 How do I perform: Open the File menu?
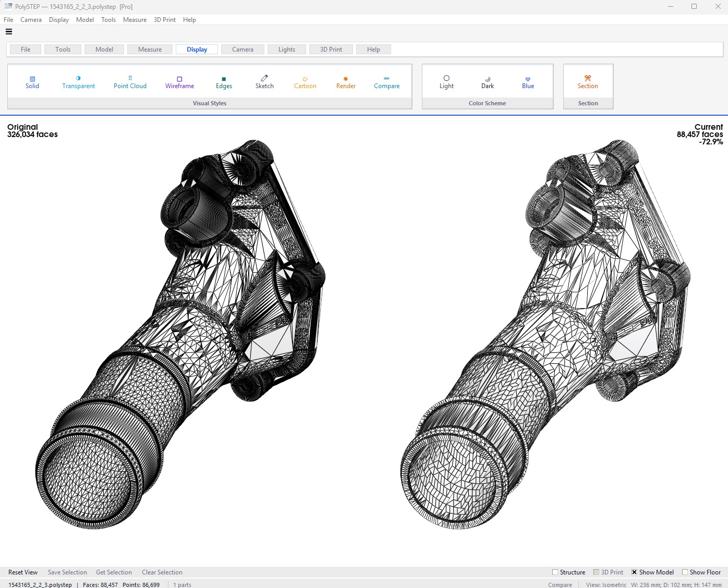tap(8, 20)
